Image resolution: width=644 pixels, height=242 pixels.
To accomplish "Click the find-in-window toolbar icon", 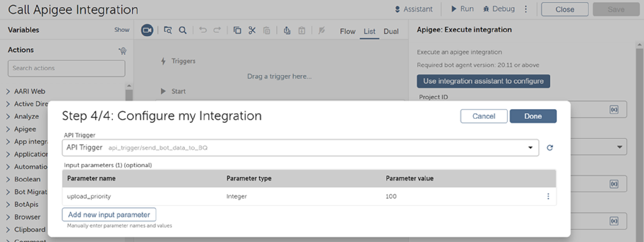I will (x=168, y=30).
